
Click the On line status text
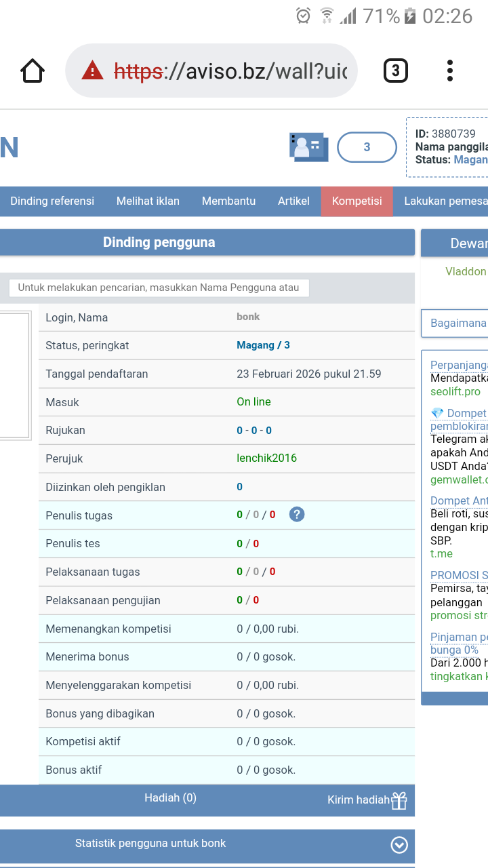pos(253,402)
